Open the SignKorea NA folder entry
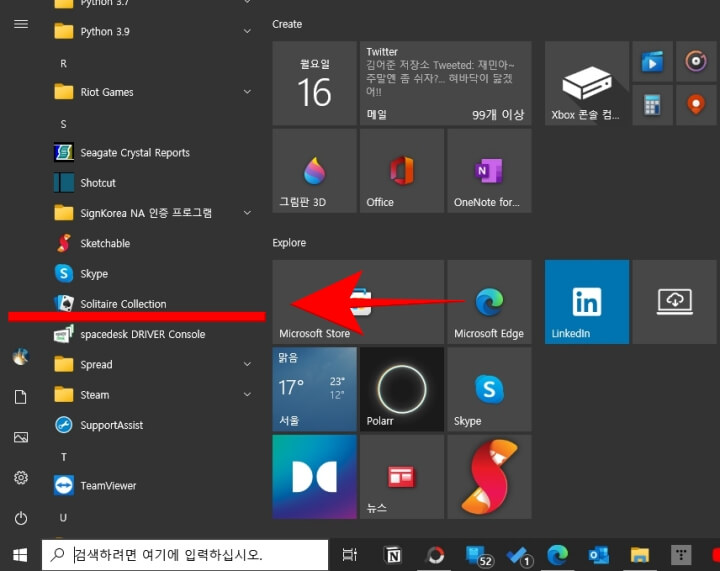This screenshot has height=571, width=720. click(x=152, y=213)
